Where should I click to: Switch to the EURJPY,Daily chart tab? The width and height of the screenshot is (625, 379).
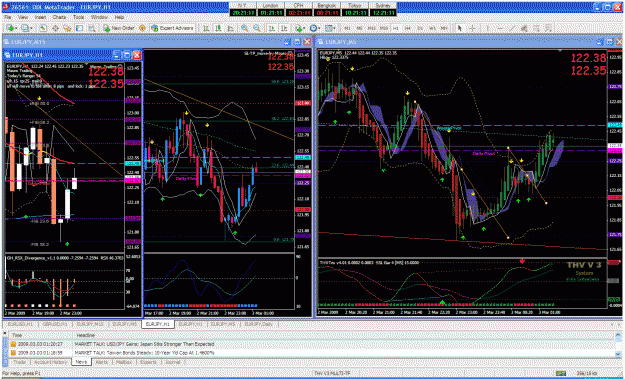point(258,324)
